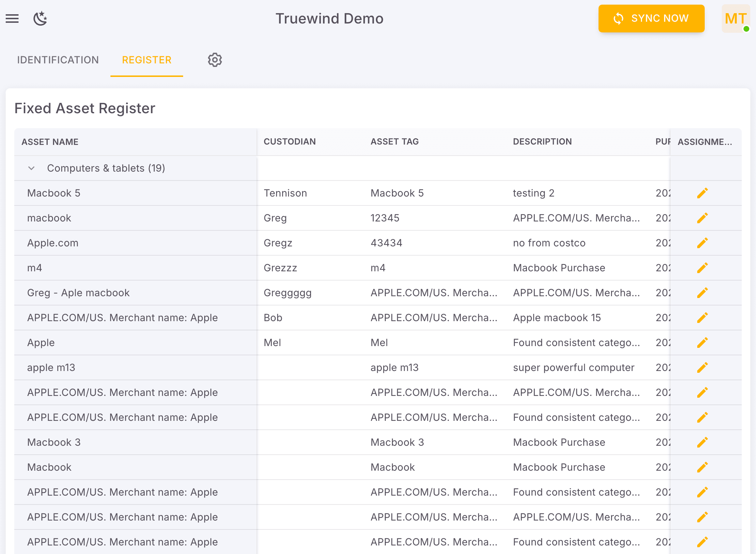Switch to the Identification tab

point(58,60)
